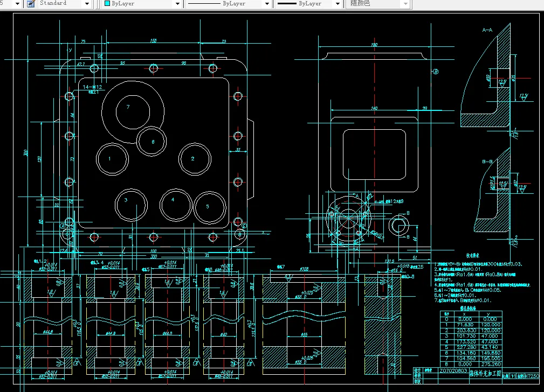Screen dimensions: 544x392
Task: Open the dimension style manager icon
Action: 31,3
